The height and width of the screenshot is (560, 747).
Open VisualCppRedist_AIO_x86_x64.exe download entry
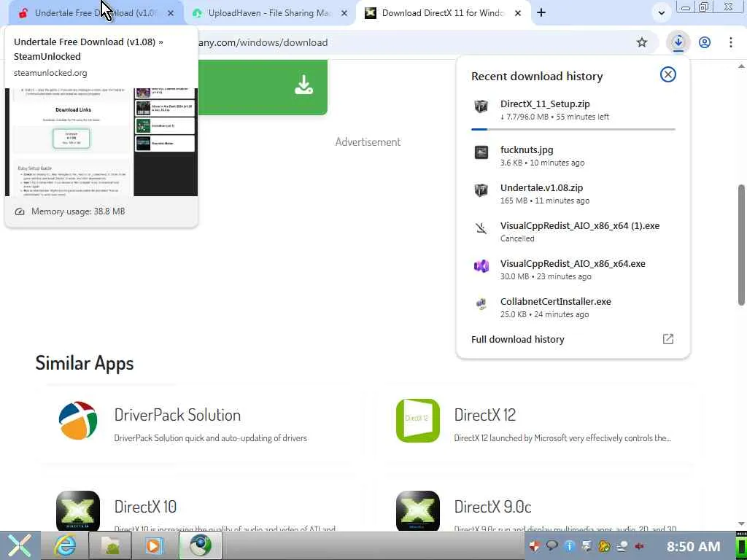(573, 270)
